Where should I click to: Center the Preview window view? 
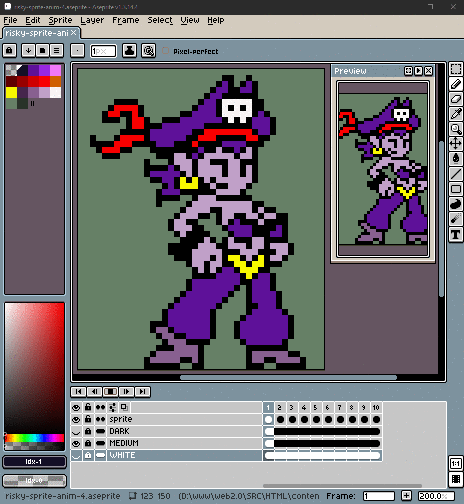pyautogui.click(x=408, y=71)
